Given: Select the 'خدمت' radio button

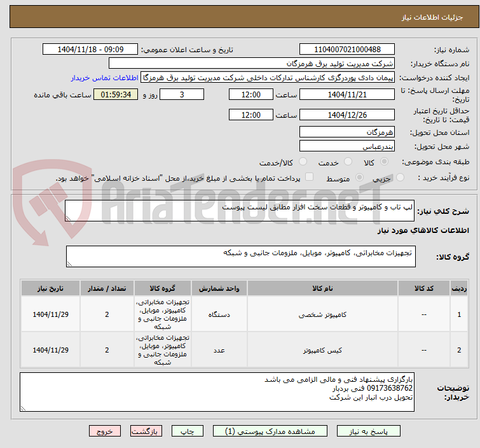Looking at the screenshot, I should click(348, 162).
